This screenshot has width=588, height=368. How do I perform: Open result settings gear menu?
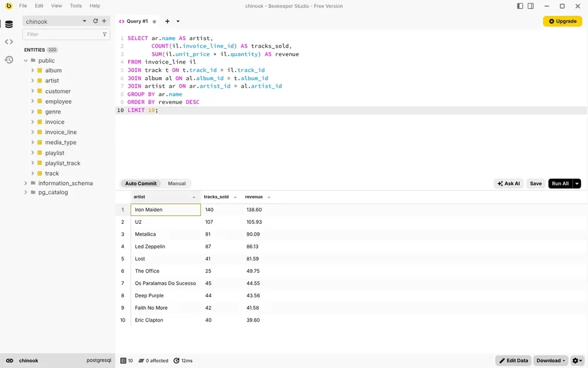[x=577, y=360]
